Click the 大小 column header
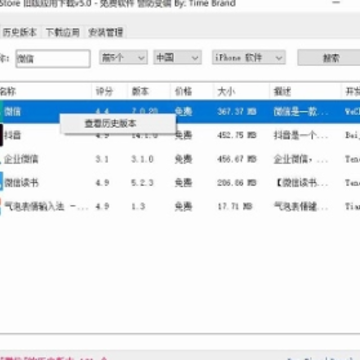The image size is (360, 360). (x=241, y=91)
